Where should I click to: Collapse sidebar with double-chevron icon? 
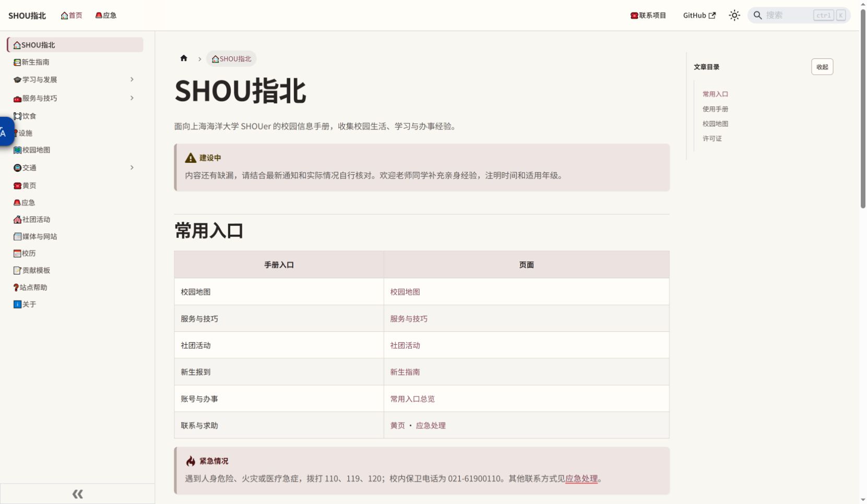click(x=77, y=494)
